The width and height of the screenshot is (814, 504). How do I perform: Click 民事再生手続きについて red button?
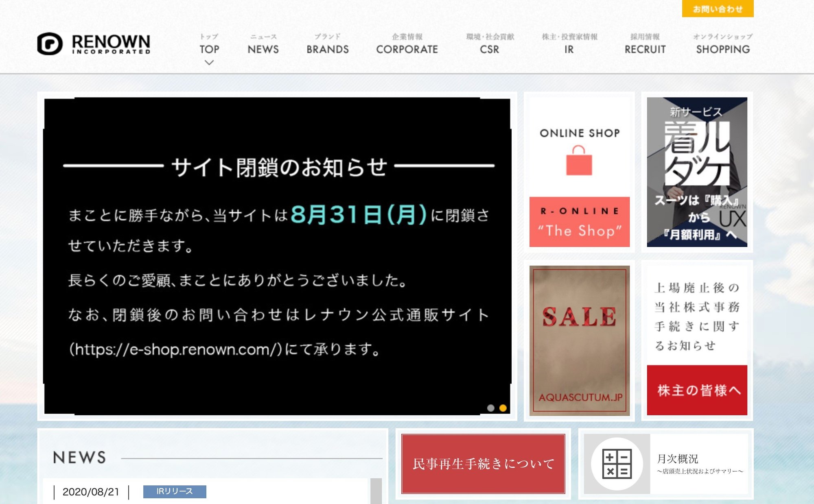[483, 464]
